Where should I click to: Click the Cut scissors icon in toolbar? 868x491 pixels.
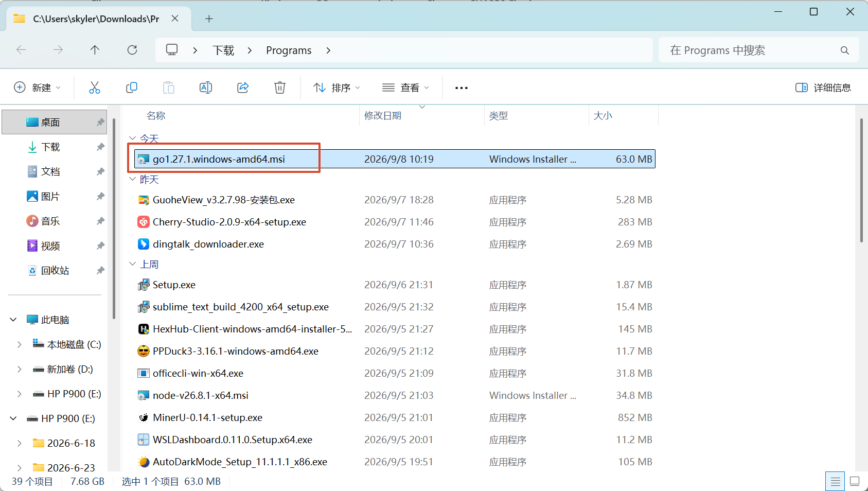pyautogui.click(x=95, y=87)
